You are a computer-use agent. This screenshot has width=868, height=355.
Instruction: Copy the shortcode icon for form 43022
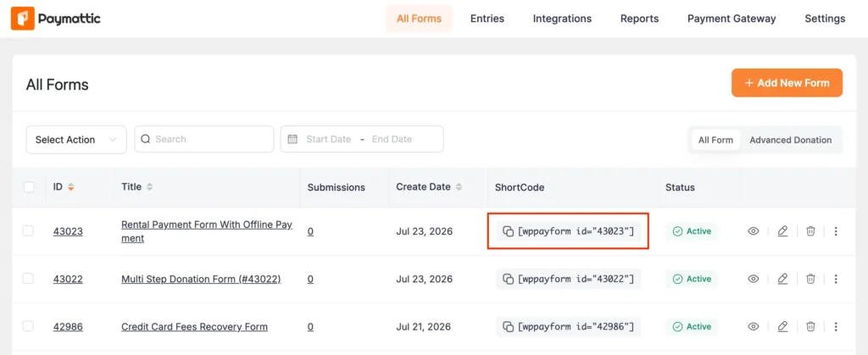[508, 279]
